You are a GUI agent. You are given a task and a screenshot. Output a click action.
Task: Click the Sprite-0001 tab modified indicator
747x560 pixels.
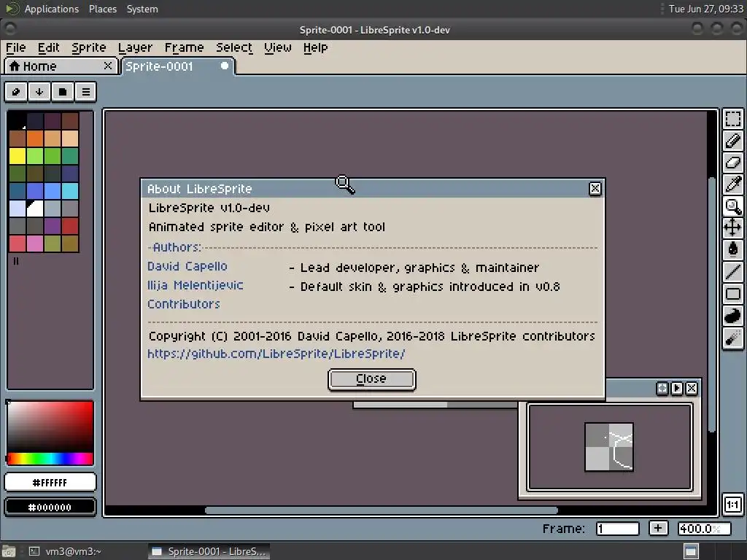225,66
